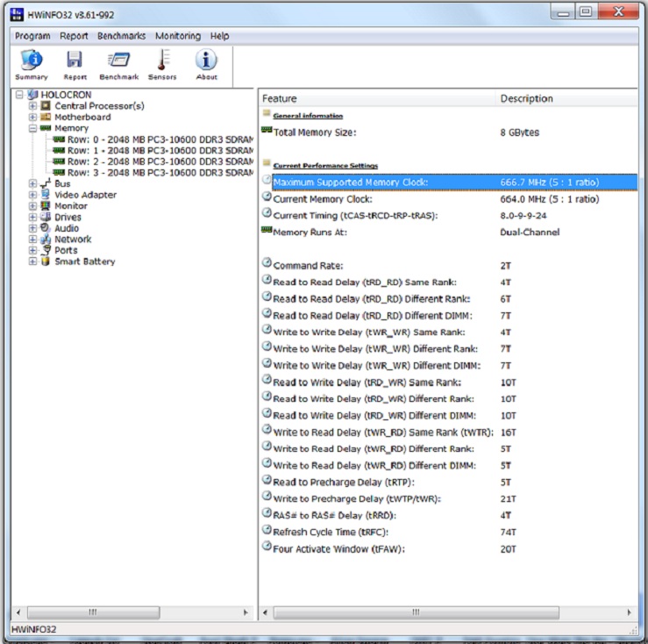The image size is (648, 644).
Task: Click the Description column header
Action: (x=566, y=98)
